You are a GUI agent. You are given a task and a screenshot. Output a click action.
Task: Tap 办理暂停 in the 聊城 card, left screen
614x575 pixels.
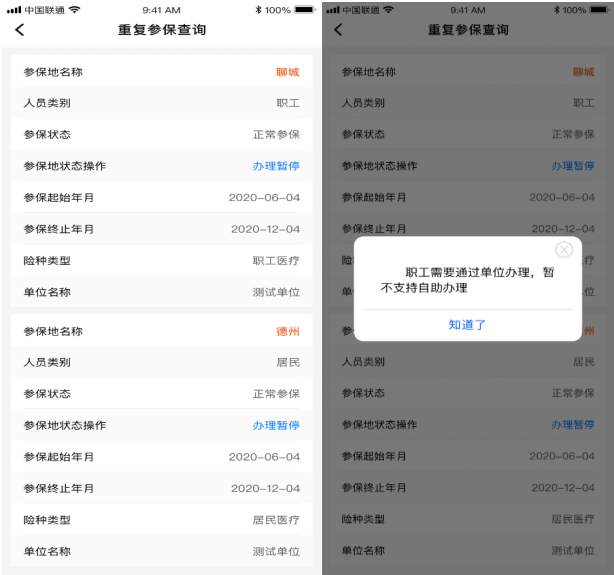tap(275, 166)
